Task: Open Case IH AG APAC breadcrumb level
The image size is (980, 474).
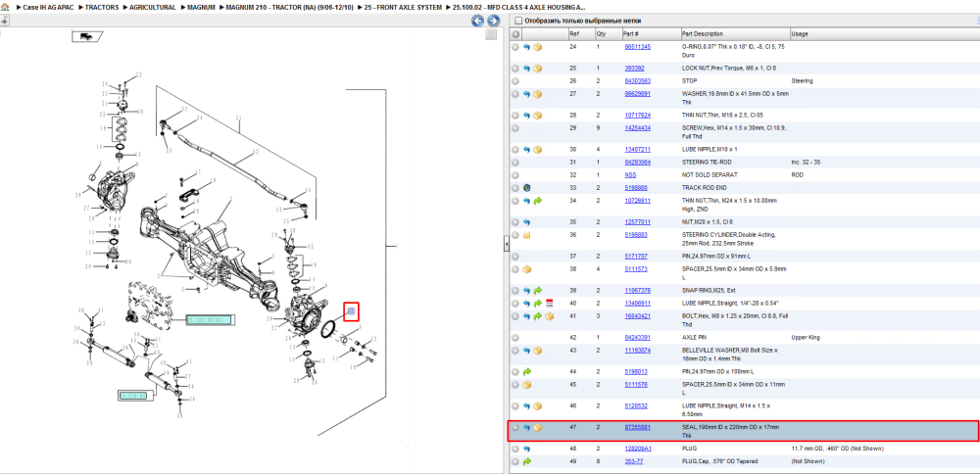Action: point(48,7)
